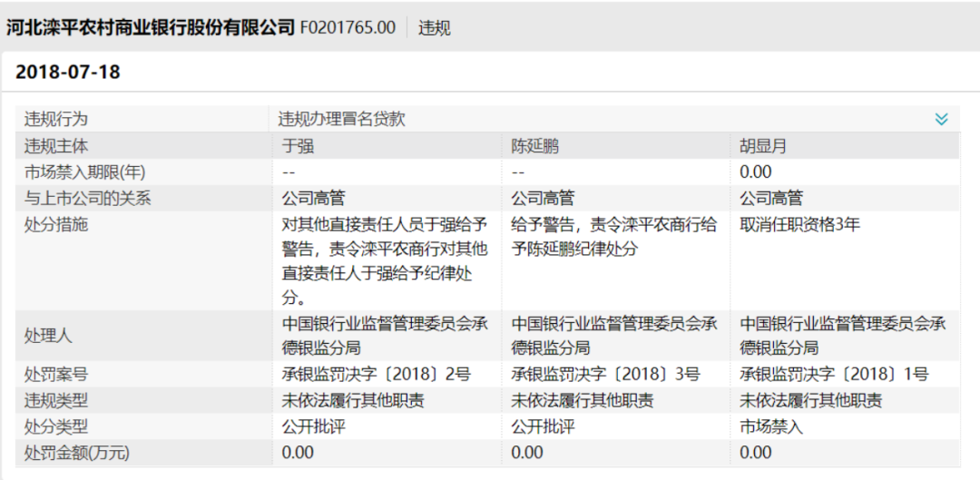Click the 处分类型 row label
Image resolution: width=980 pixels, height=480 pixels.
pos(55,426)
